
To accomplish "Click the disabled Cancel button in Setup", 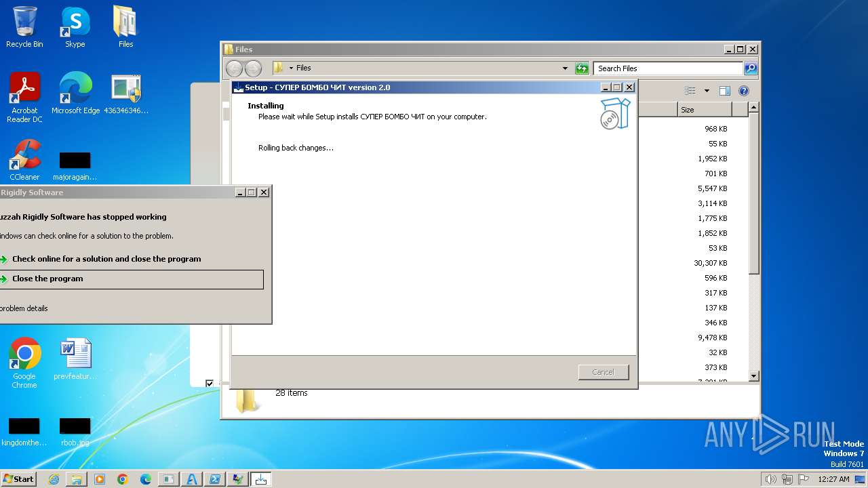I will click(603, 372).
